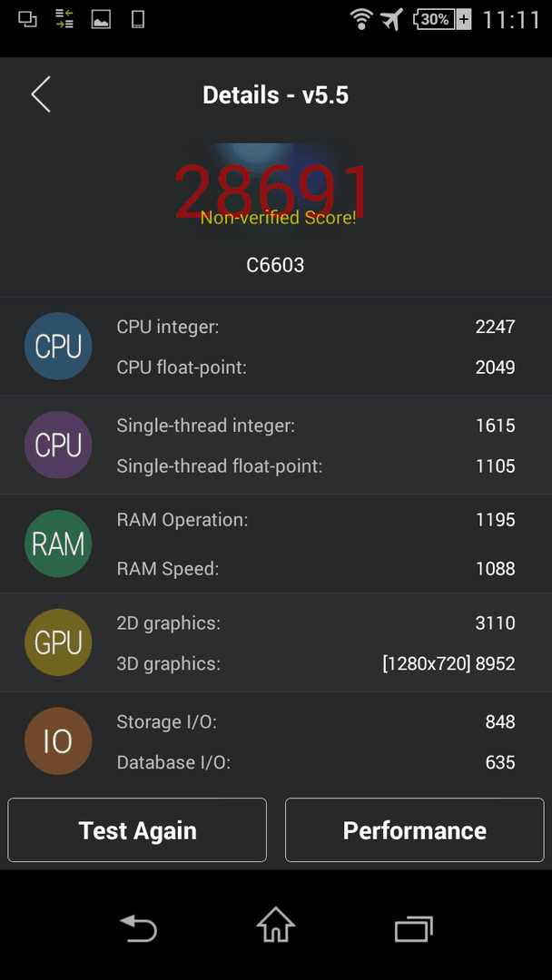
Task: Tap Android home navigation icon
Action: point(276,925)
